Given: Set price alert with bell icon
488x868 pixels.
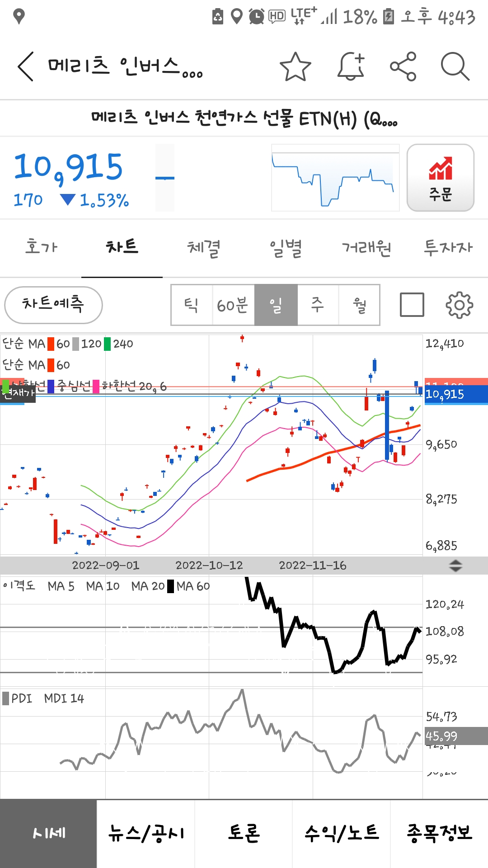Looking at the screenshot, I should pos(351,66).
